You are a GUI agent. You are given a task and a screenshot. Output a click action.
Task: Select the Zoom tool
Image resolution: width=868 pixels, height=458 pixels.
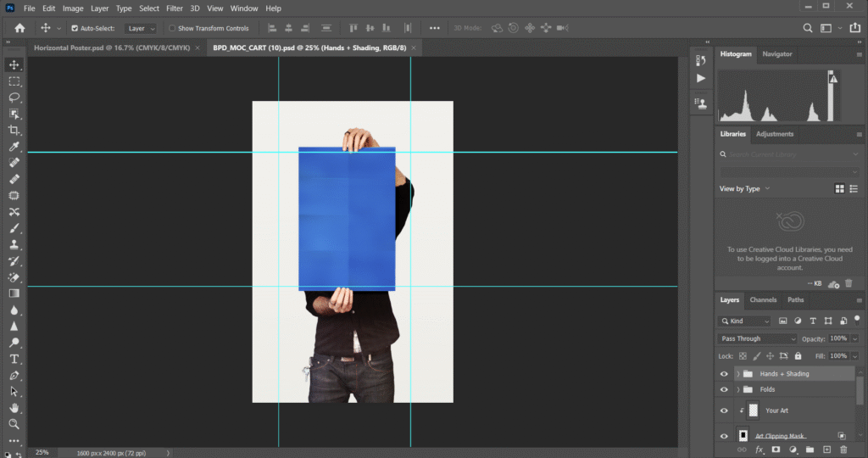14,424
